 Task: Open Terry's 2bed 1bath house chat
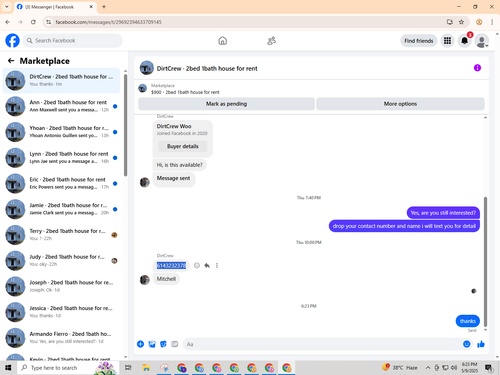[61, 235]
